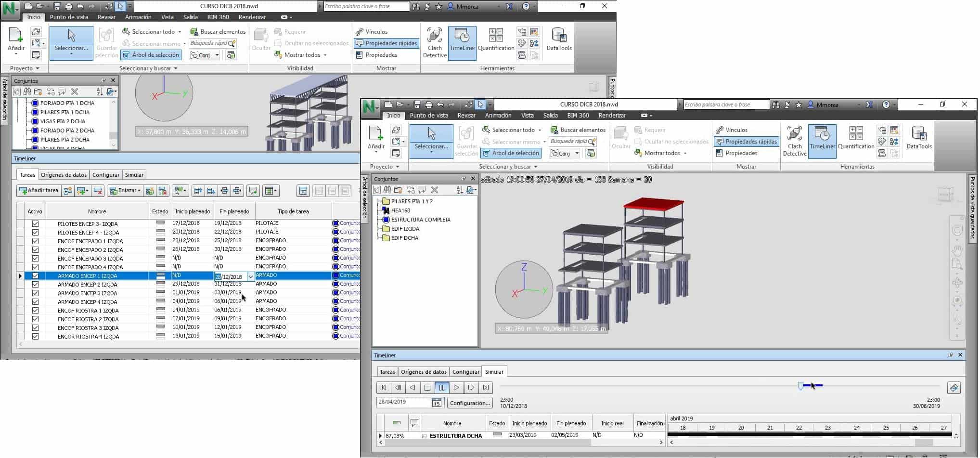Click Vínculos in the front window
980x458 pixels.
tap(731, 130)
